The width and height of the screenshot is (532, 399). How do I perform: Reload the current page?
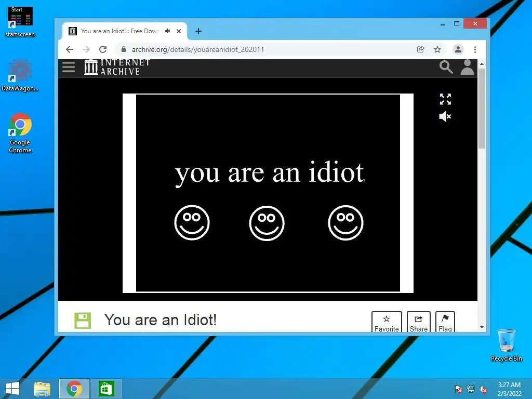[x=103, y=49]
